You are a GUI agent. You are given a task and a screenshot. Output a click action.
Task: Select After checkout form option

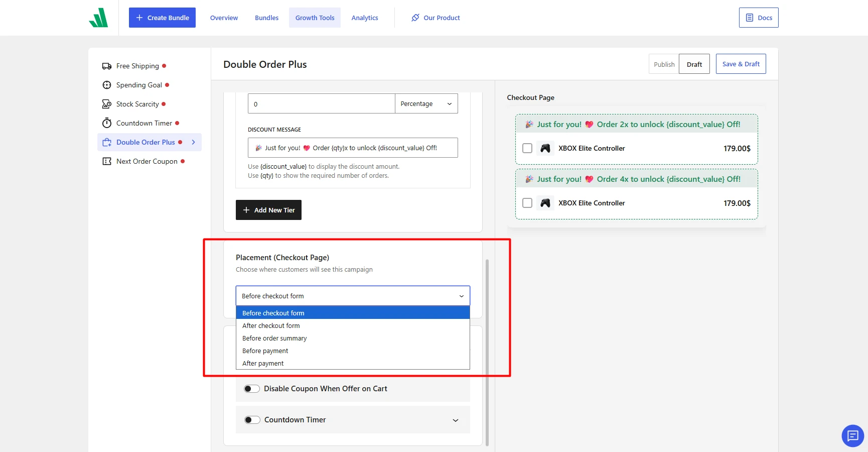tap(353, 325)
